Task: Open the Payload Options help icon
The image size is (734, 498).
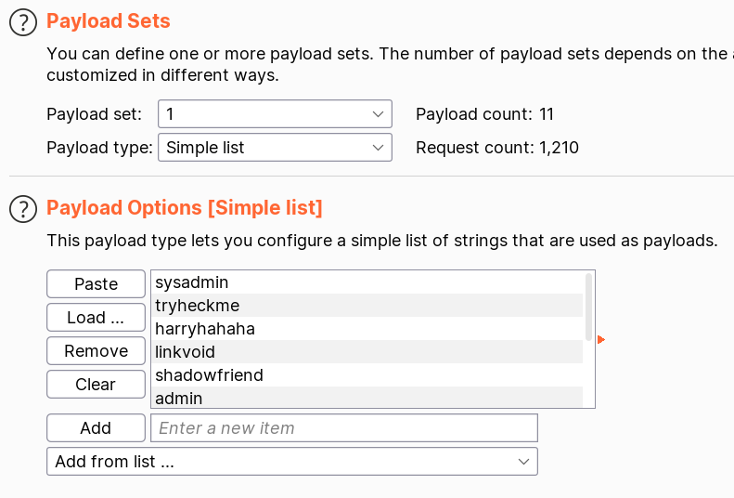Action: tap(23, 209)
